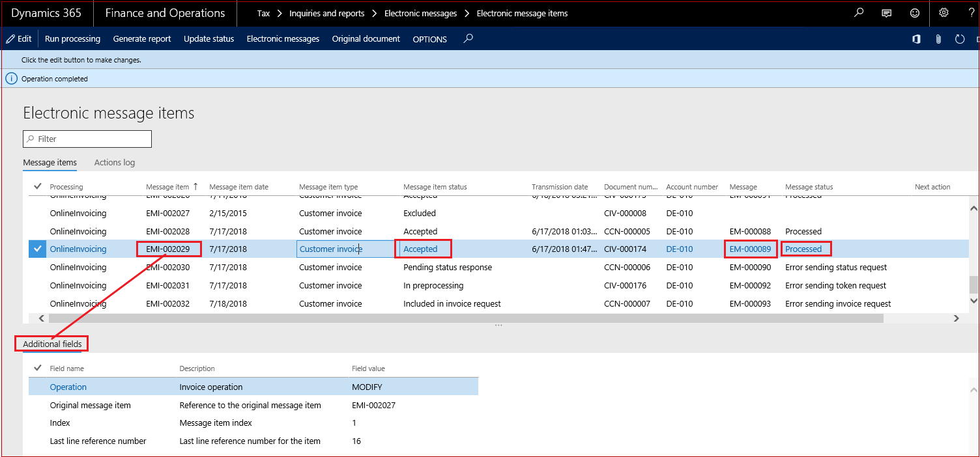This screenshot has width=980, height=457.
Task: Click the Message status column header
Action: [809, 187]
